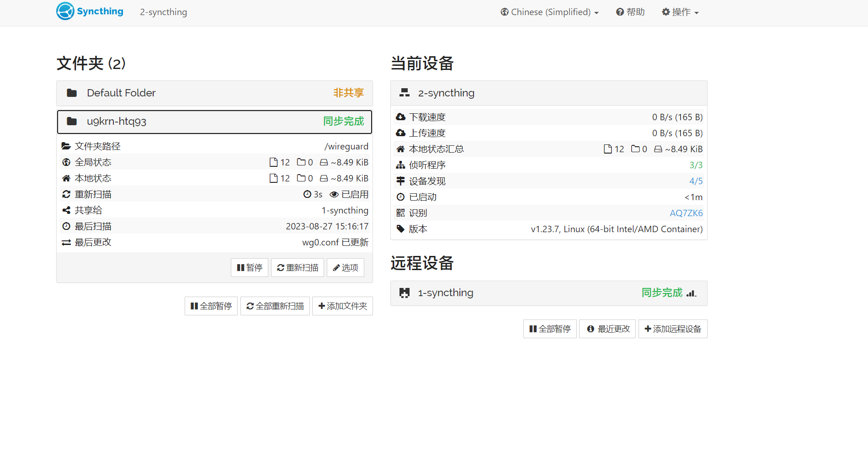Screen dimensions: 868x452
Task: Click the Syncthing logo icon
Action: pos(65,11)
